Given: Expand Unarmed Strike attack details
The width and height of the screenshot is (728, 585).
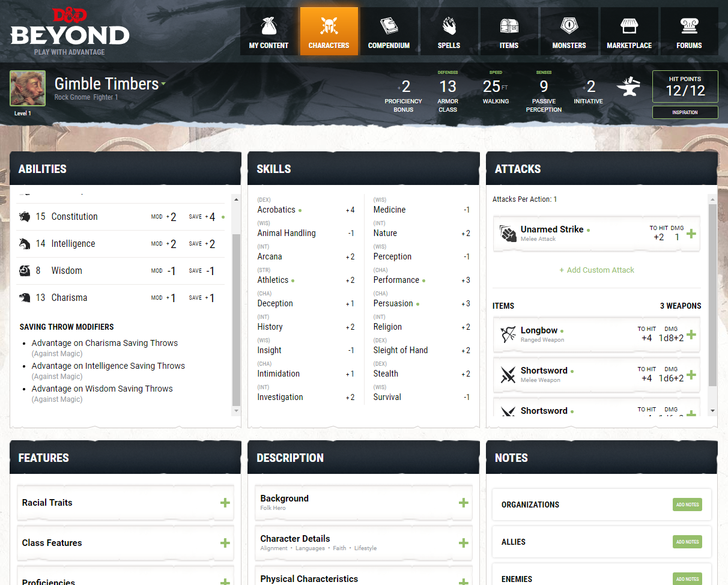Looking at the screenshot, I should point(691,234).
